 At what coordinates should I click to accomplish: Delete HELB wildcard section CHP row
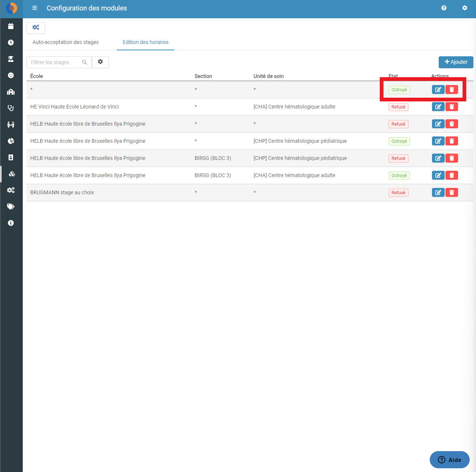[x=452, y=141]
